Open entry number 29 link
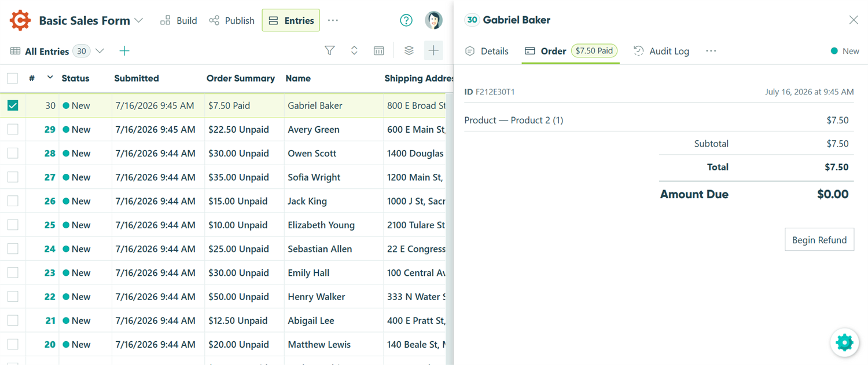Viewport: 868px width, 365px height. tap(50, 129)
